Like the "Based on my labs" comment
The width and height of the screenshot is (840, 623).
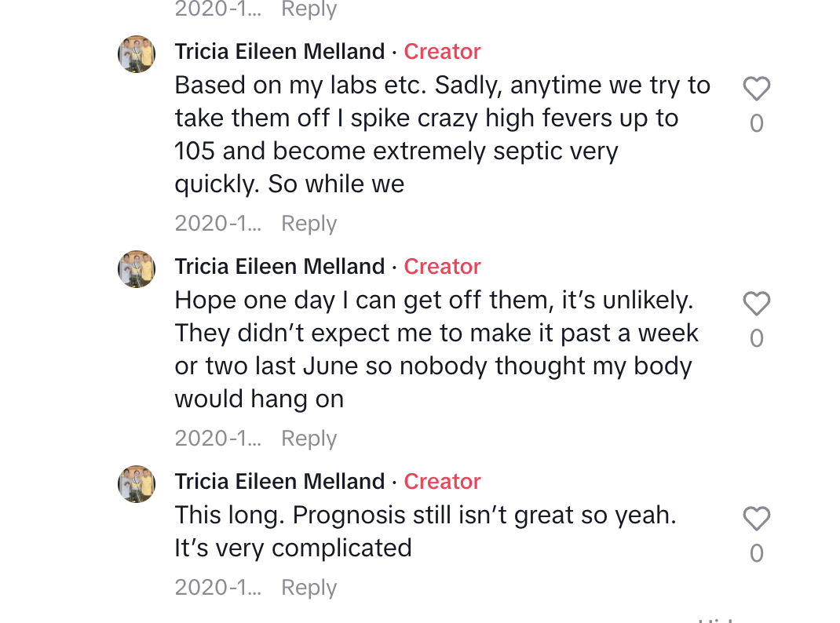pos(757,89)
